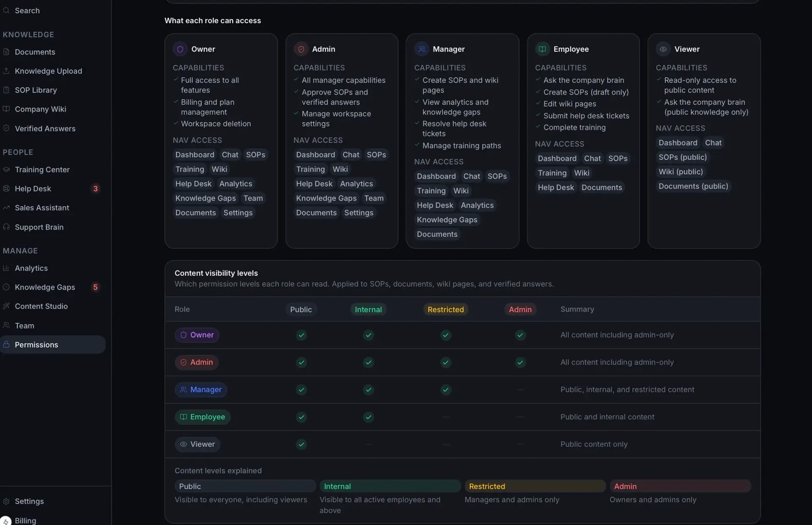Image resolution: width=812 pixels, height=525 pixels.
Task: Click Owner row Public checkmark
Action: 301,335
